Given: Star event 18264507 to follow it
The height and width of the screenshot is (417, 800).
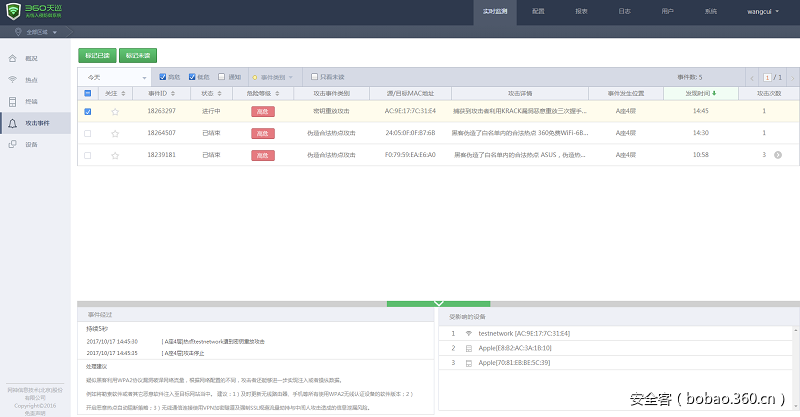Looking at the screenshot, I should point(115,133).
